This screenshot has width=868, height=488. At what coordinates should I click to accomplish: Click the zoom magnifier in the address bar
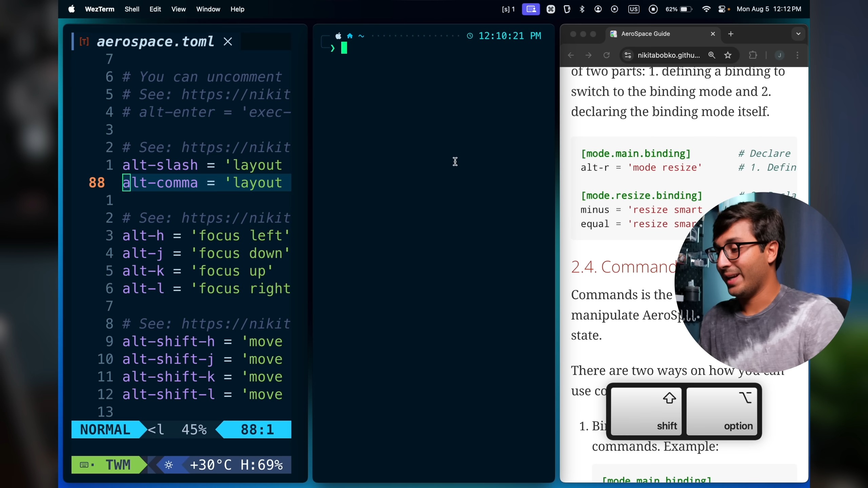pos(712,55)
